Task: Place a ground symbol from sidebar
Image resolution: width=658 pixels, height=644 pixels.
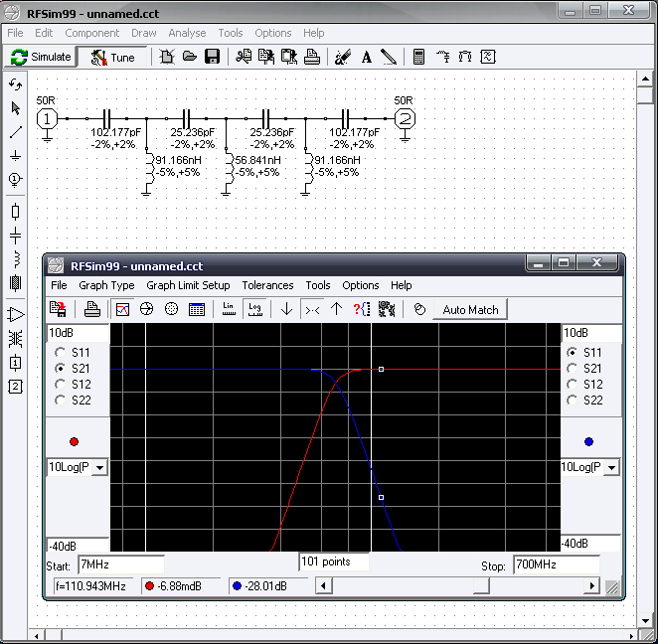Action: tap(16, 156)
